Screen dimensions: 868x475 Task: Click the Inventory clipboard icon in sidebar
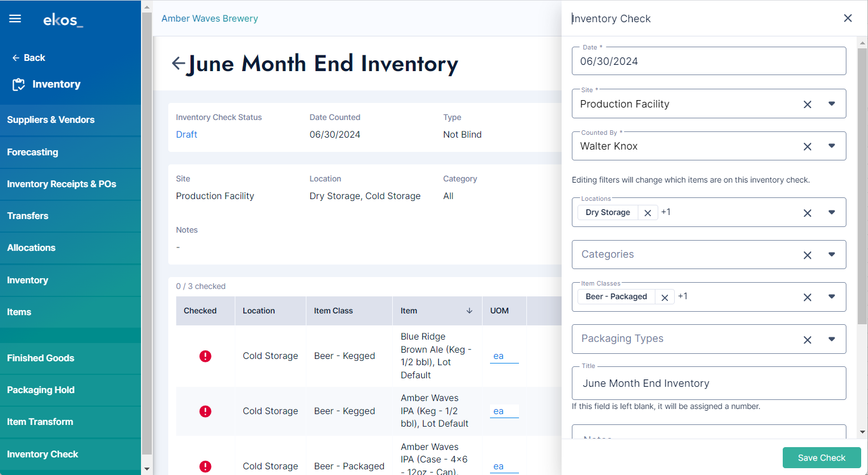point(19,84)
